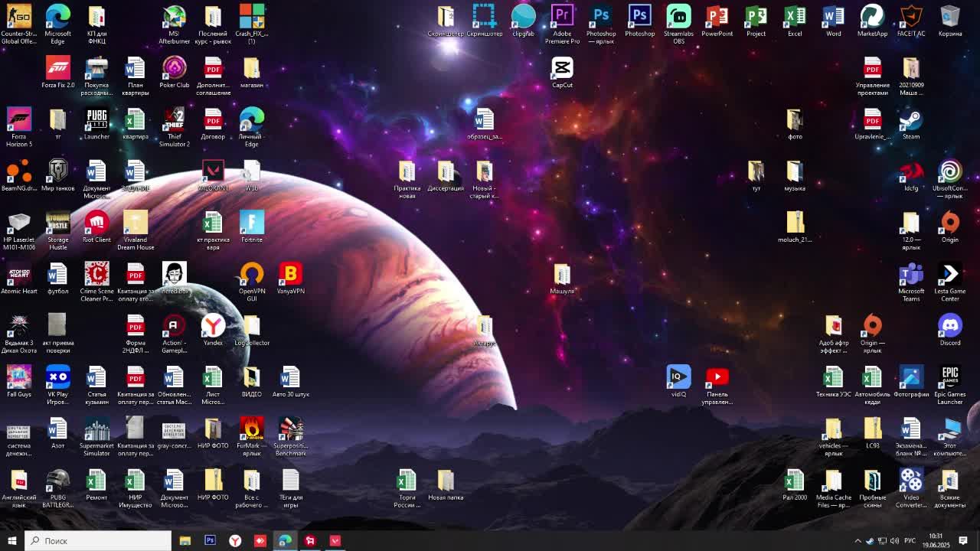This screenshot has height=551, width=980.
Task: Launch Fall Guys desktop icon
Action: pos(19,381)
